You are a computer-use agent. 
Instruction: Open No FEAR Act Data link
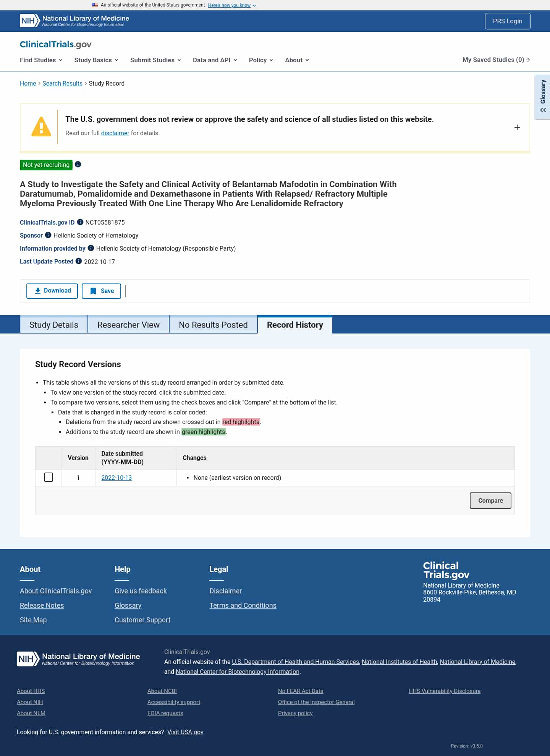tap(301, 691)
